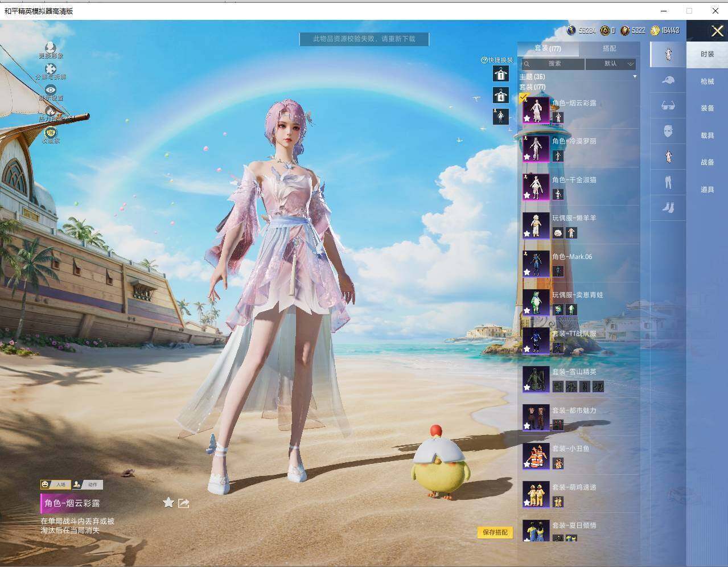
Task: Open the 默认 sort dropdown
Action: (x=611, y=64)
